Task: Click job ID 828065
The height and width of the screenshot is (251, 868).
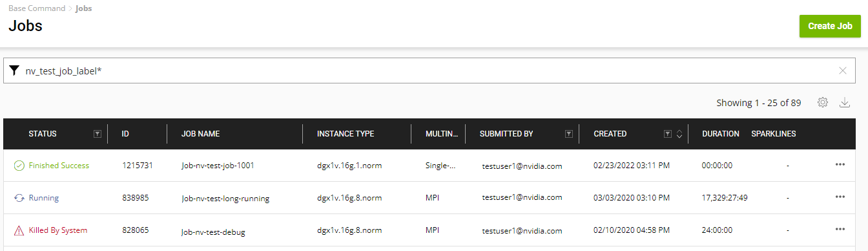Action: pos(136,230)
